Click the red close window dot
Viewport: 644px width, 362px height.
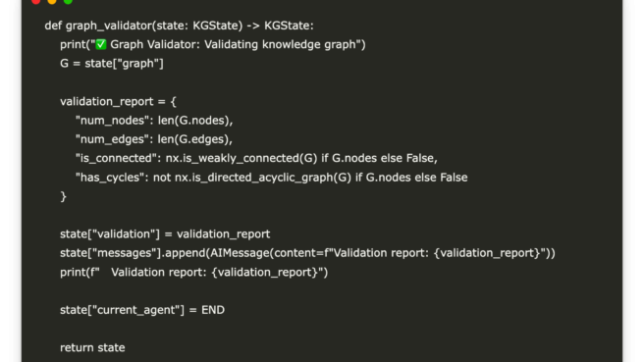[35, 1]
